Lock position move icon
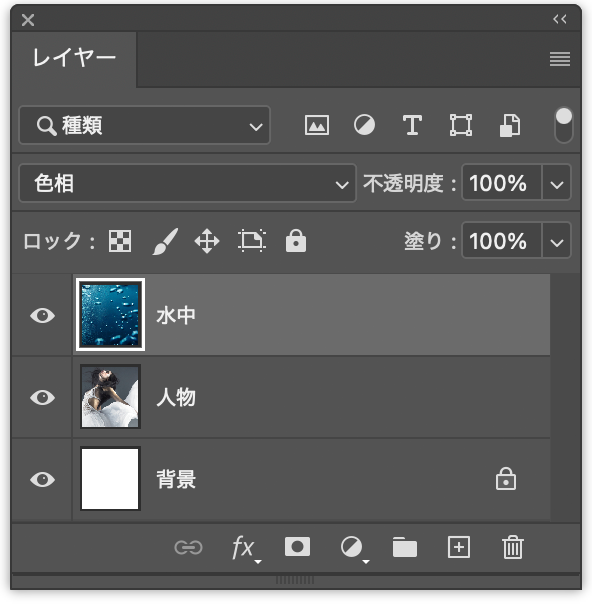 point(207,241)
